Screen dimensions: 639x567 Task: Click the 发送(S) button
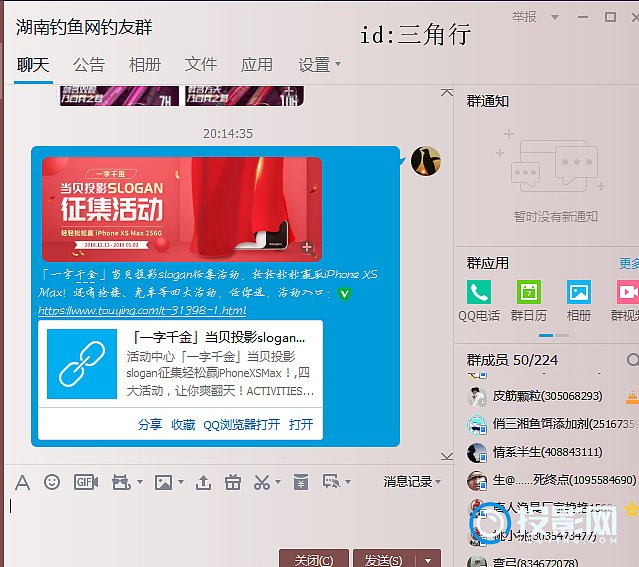click(383, 559)
